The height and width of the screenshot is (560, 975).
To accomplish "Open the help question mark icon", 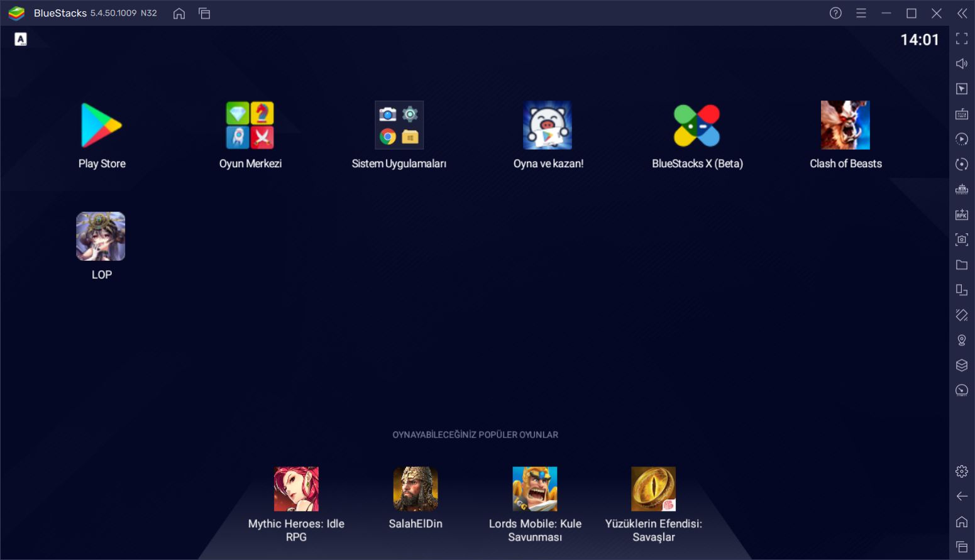I will pos(835,13).
